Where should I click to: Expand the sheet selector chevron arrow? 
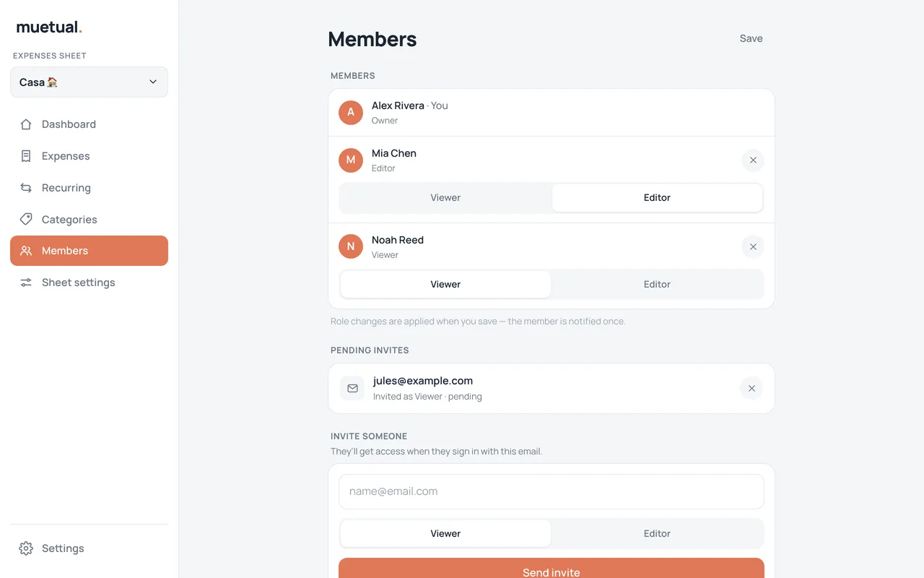pyautogui.click(x=153, y=82)
